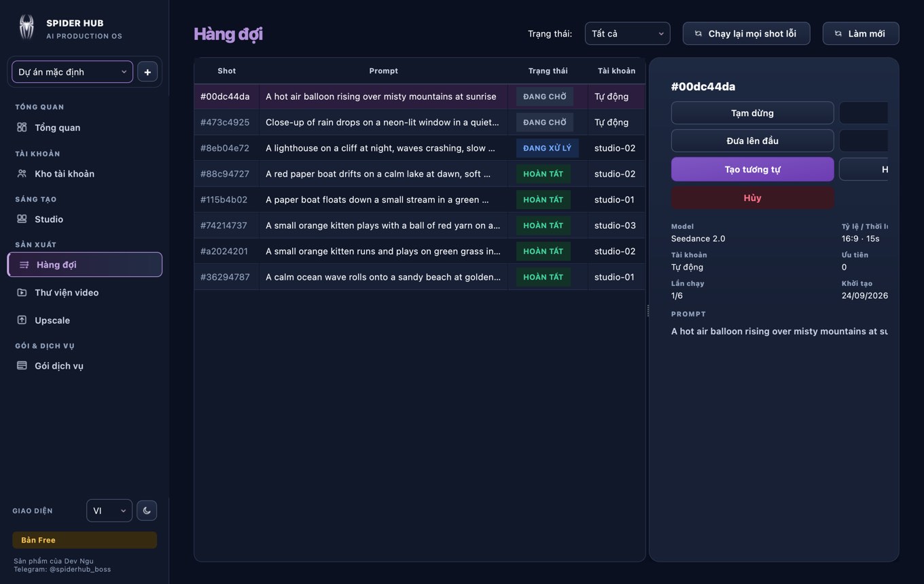This screenshot has width=924, height=584.
Task: Click the panel splitter handle between table and details
Action: point(647,310)
